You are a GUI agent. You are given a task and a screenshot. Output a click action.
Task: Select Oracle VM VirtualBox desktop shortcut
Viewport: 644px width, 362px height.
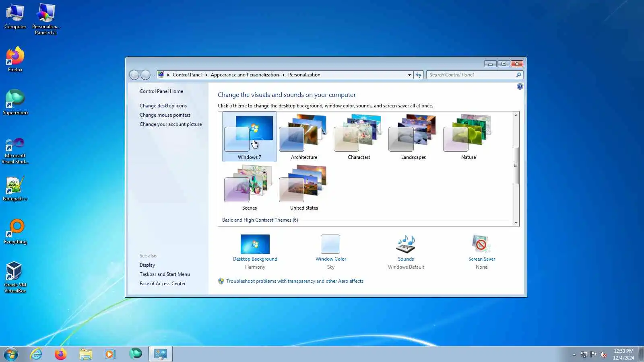click(x=15, y=277)
